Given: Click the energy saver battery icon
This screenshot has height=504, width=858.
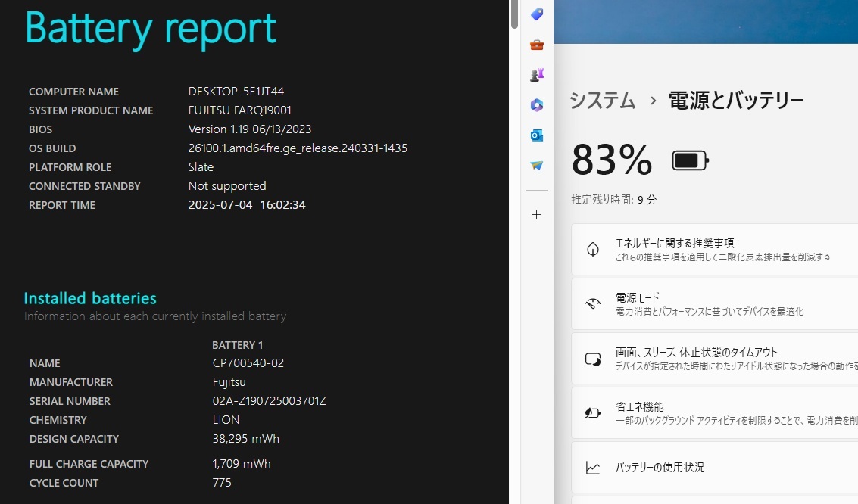Looking at the screenshot, I should 593,413.
